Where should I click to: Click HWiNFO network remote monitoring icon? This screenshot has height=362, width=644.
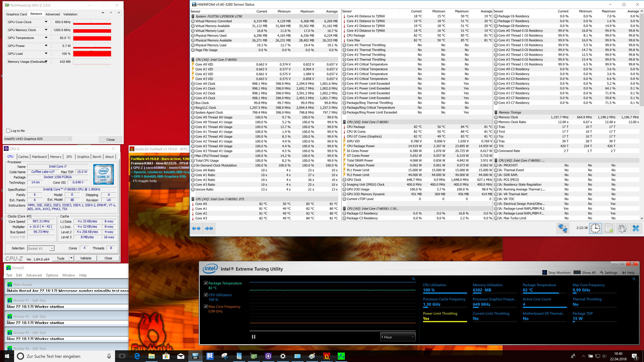pos(563,228)
